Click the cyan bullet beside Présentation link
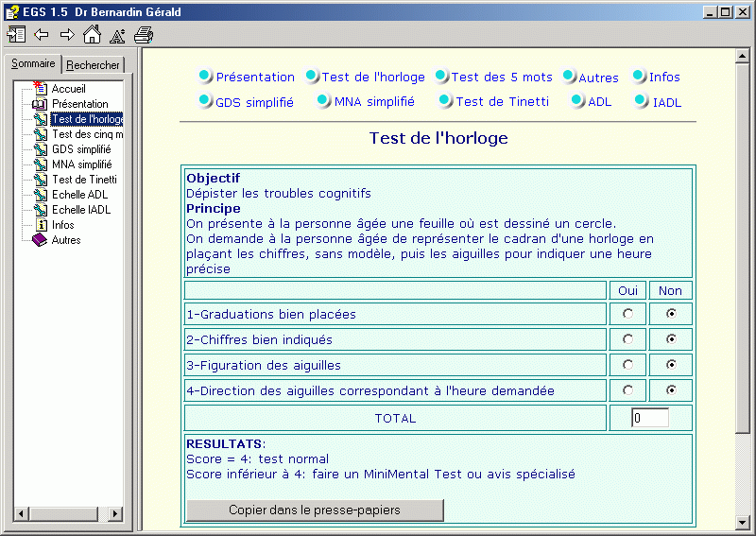This screenshot has height=536, width=756. tap(205, 76)
